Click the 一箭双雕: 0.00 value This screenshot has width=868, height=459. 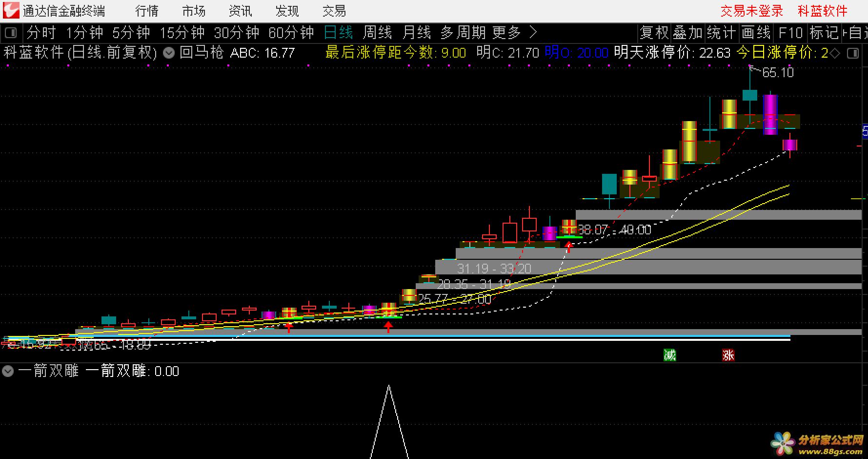point(132,371)
